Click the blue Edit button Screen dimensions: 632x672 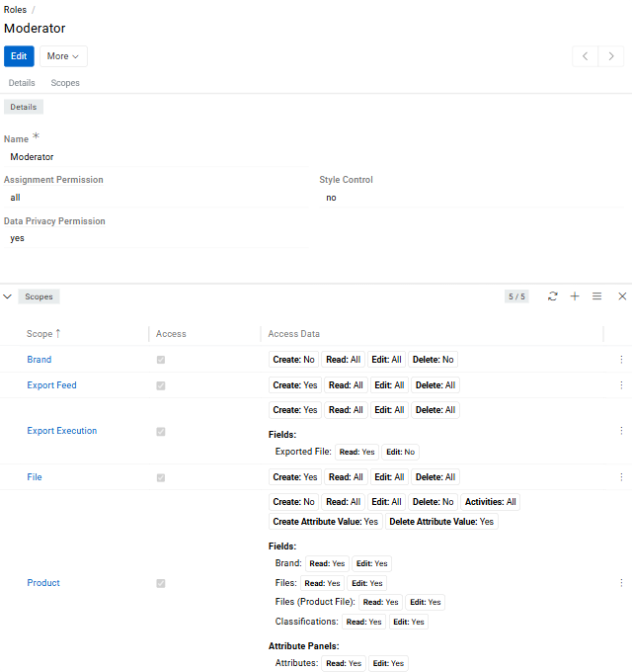tap(19, 56)
